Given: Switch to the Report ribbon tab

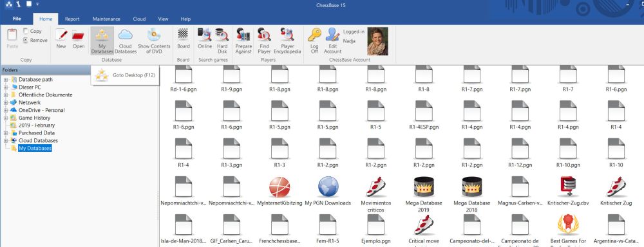Looking at the screenshot, I should [x=72, y=19].
